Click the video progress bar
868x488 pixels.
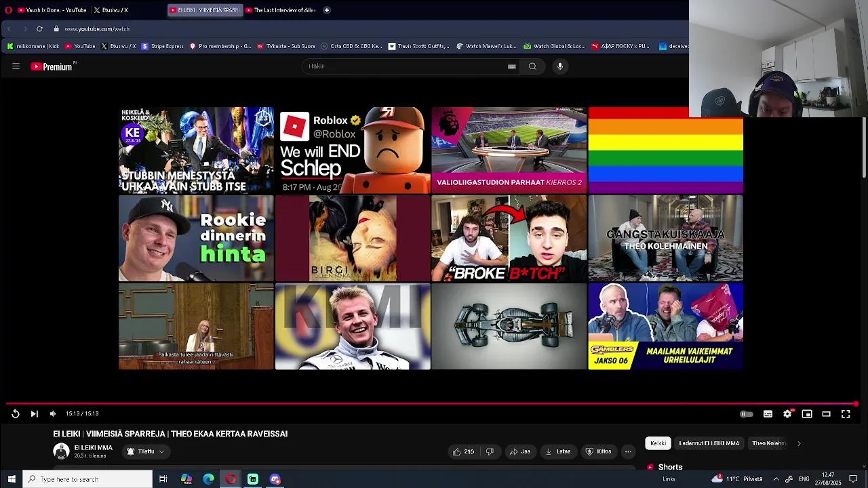coord(431,404)
